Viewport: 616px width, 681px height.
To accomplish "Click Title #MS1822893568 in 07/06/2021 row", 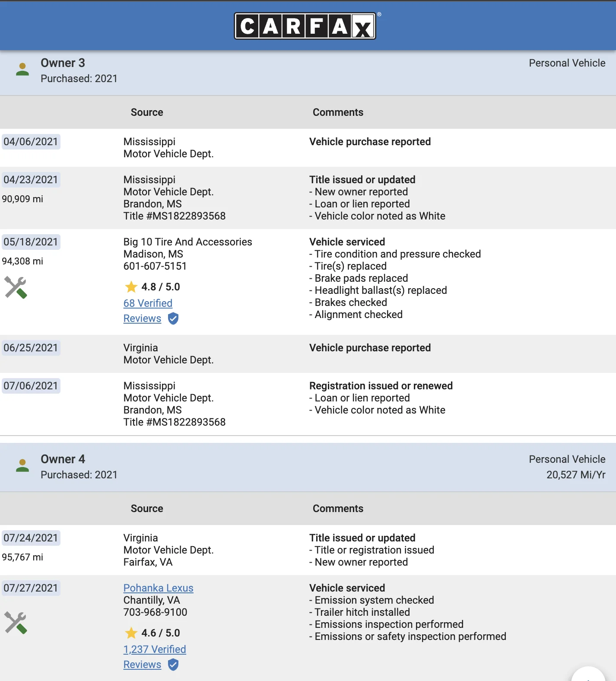I will [175, 422].
